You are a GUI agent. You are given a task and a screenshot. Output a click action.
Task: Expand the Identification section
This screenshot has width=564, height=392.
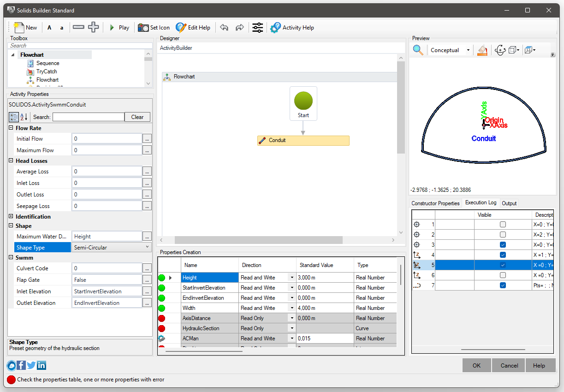coord(11,217)
